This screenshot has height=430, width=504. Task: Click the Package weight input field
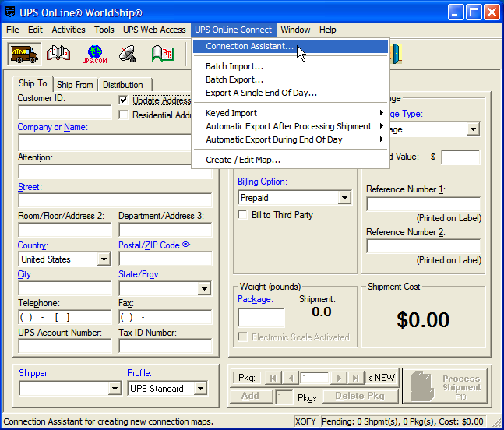tap(261, 317)
